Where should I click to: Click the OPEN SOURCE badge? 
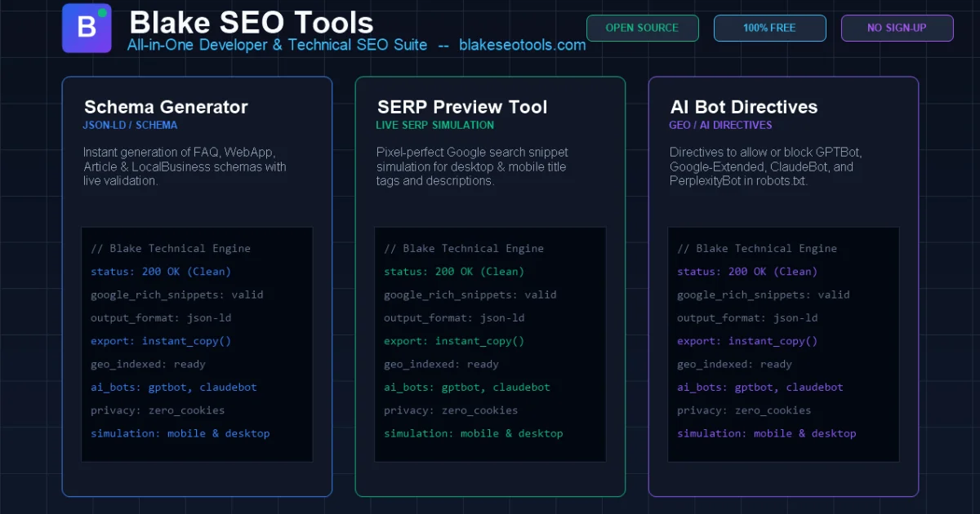point(642,28)
